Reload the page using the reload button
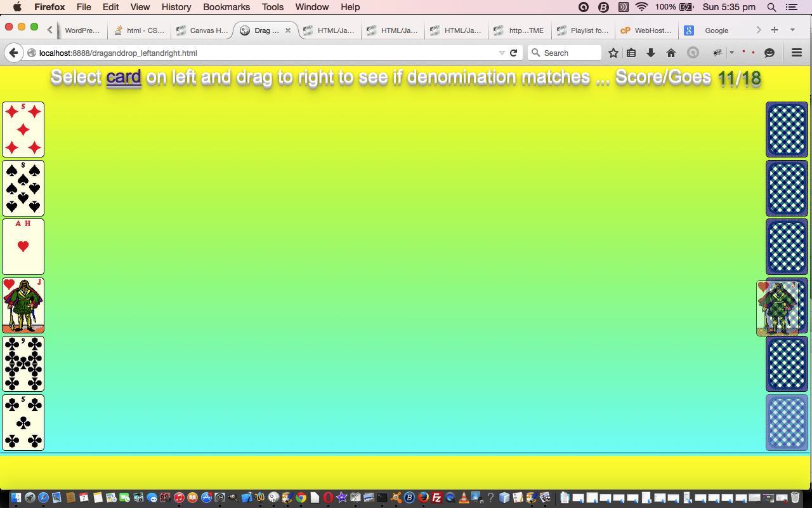 pos(513,53)
